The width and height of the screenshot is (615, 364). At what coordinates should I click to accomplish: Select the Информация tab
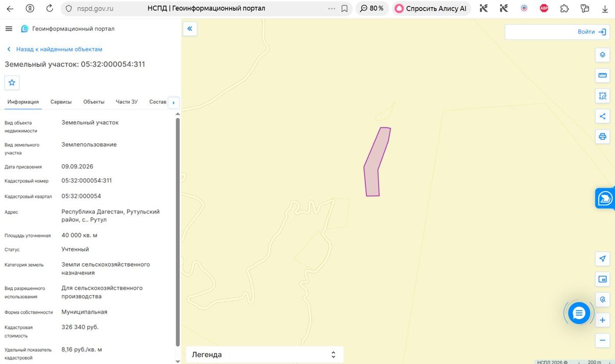[x=23, y=102]
